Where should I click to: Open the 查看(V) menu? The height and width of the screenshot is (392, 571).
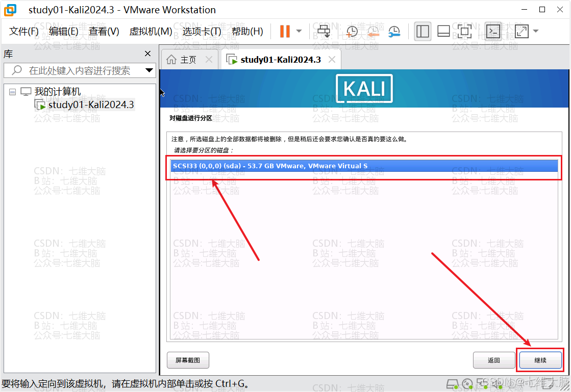point(104,31)
